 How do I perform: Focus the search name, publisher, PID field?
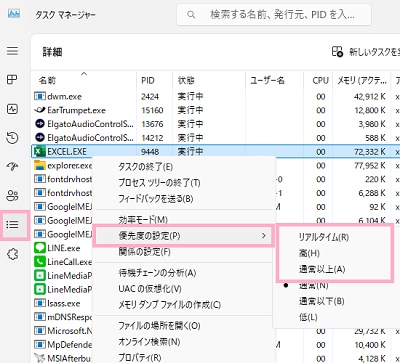coord(274,15)
